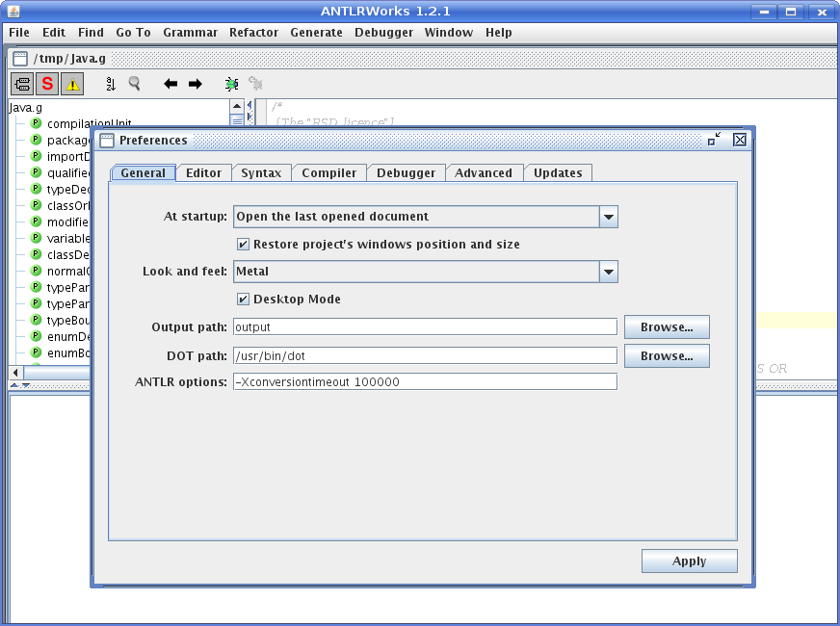Toggle the syntax diagram toolbar button
The height and width of the screenshot is (626, 840).
coord(22,84)
